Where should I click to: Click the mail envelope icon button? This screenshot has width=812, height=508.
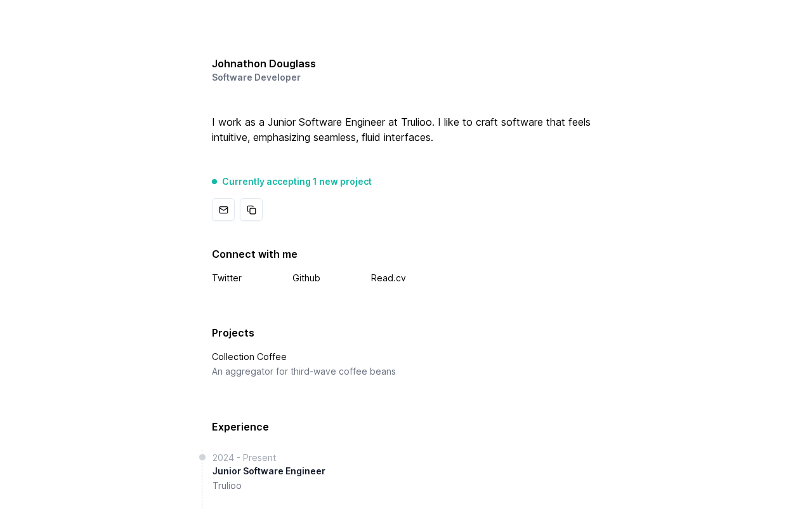click(x=223, y=210)
